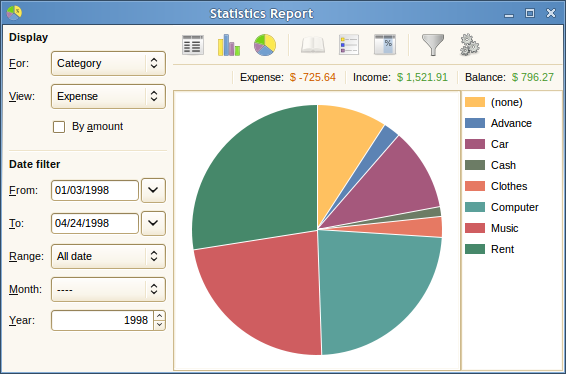Open the funnel filter icon
This screenshot has width=566, height=374.
(433, 45)
